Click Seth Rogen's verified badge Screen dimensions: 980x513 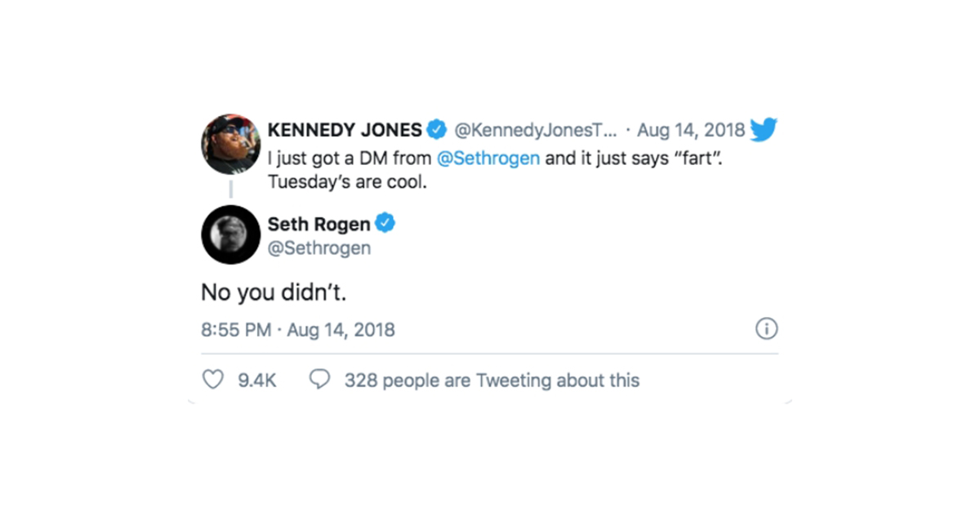tap(385, 223)
